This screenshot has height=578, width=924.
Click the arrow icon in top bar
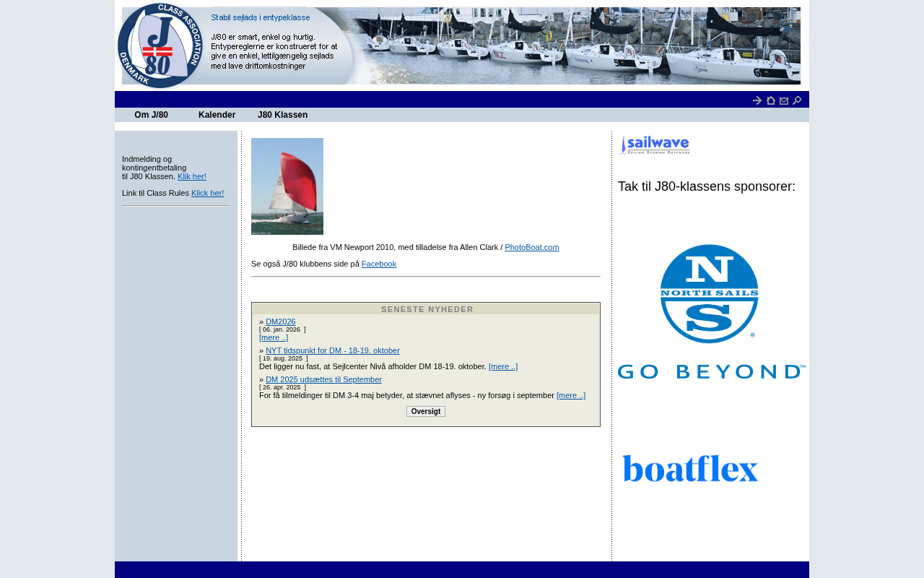point(757,100)
